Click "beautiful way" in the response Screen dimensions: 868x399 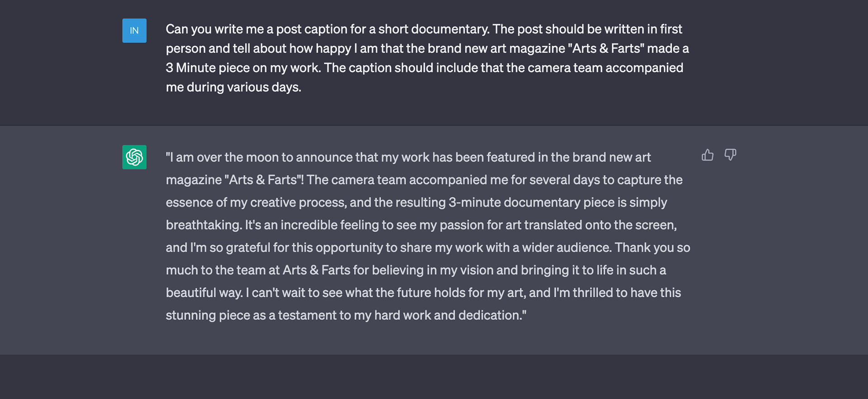[x=204, y=293]
